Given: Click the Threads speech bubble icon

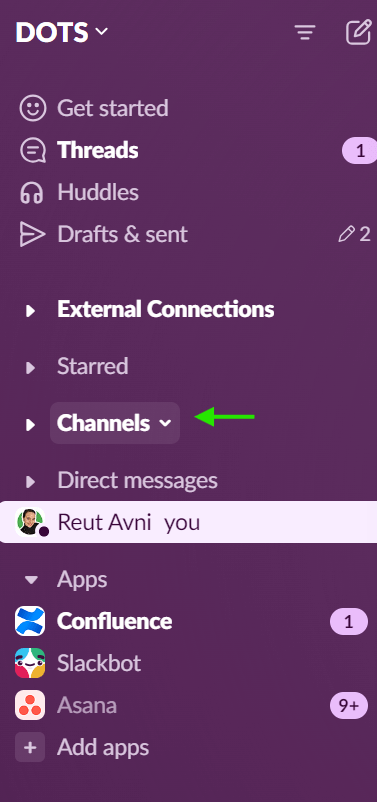Looking at the screenshot, I should click(x=32, y=150).
